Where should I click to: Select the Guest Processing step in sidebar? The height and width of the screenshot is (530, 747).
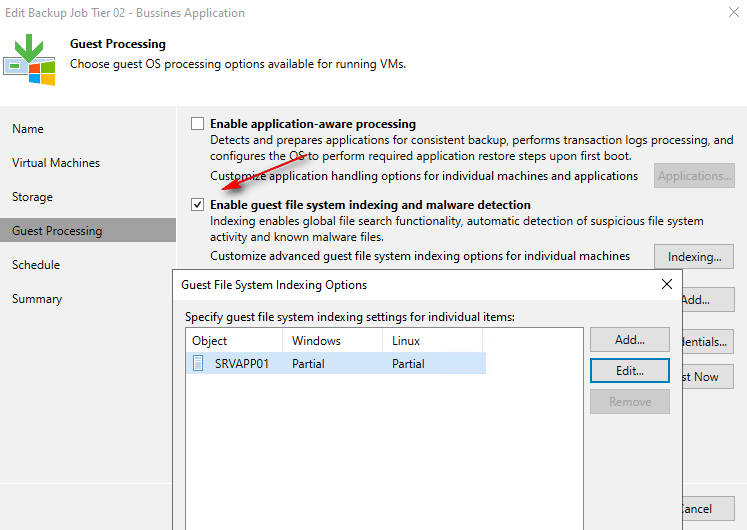coord(57,231)
